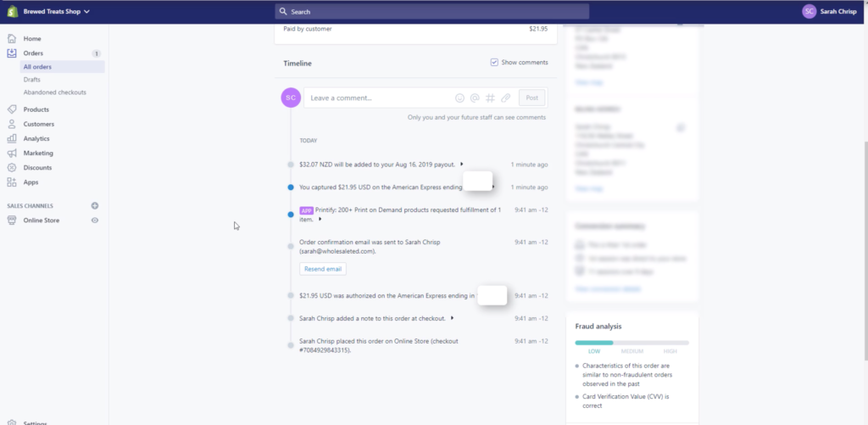The image size is (868, 425).
Task: Open Analytics section
Action: 36,138
